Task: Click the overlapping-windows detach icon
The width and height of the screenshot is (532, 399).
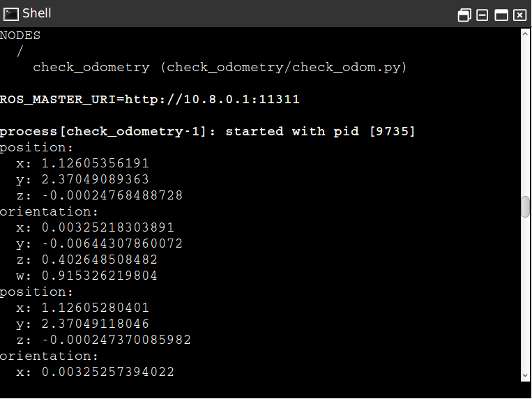Action: click(x=464, y=15)
